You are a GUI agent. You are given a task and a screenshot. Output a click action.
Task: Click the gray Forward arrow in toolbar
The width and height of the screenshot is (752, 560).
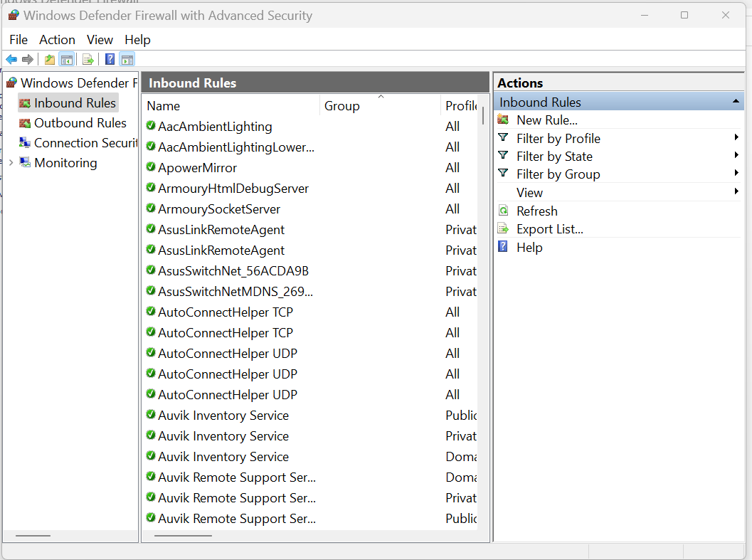coord(28,60)
